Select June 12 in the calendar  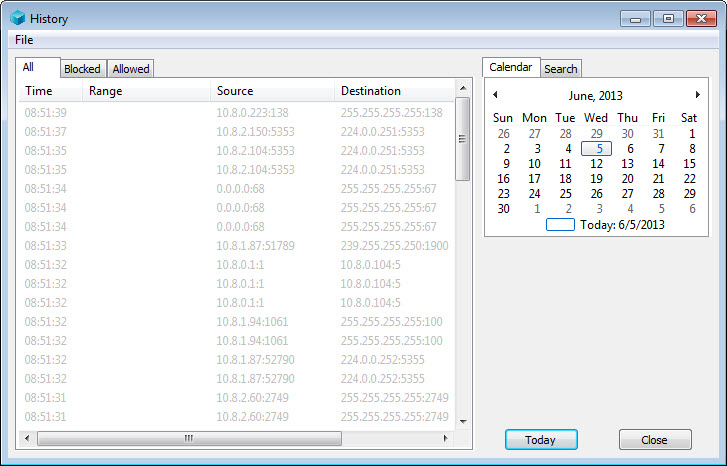coord(596,164)
